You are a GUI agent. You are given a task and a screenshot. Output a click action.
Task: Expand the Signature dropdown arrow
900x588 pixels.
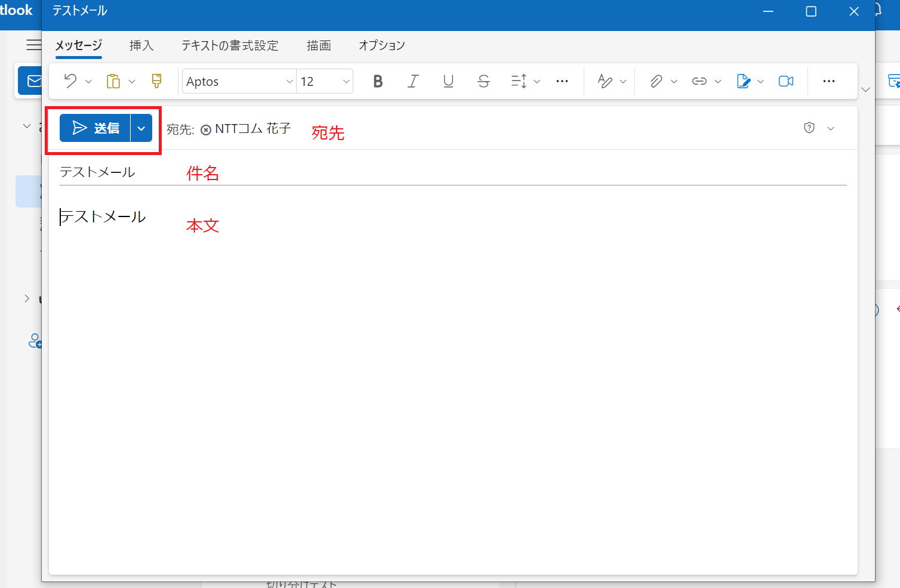pos(760,82)
